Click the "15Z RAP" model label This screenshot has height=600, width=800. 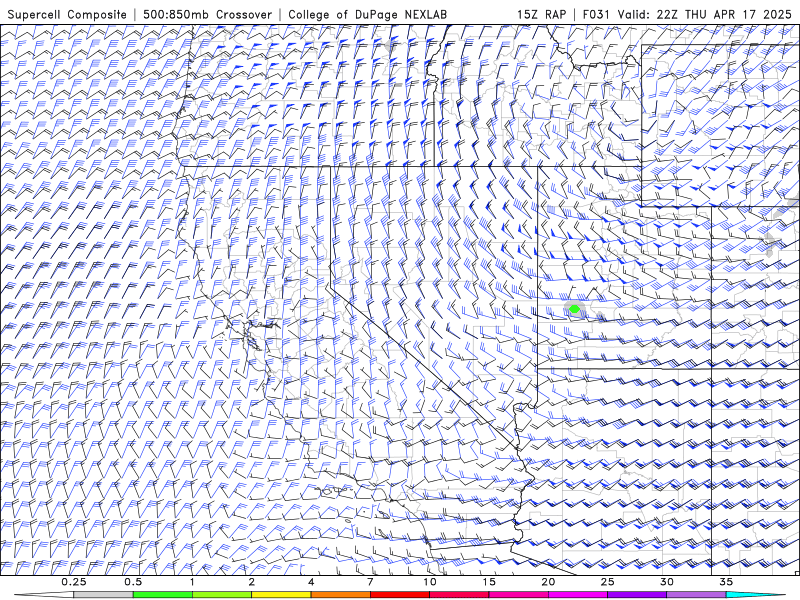541,15
